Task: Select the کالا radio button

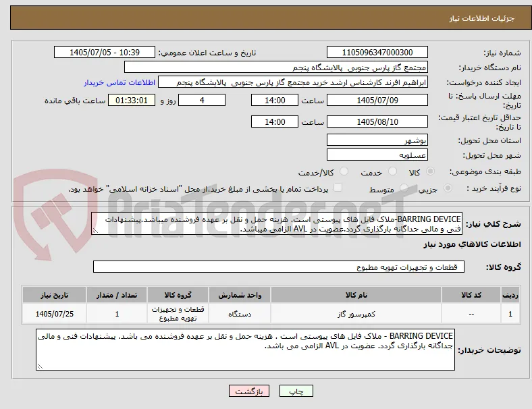Action: (430, 171)
